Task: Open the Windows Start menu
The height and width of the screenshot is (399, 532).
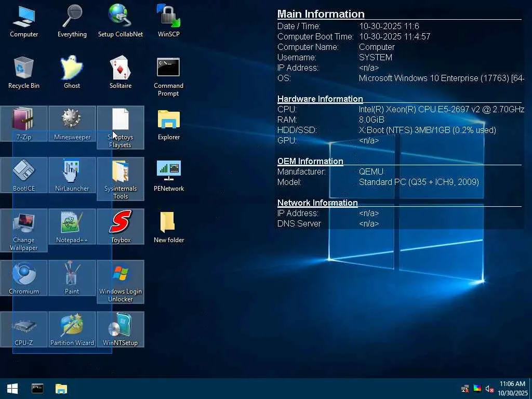Action: pos(12,389)
